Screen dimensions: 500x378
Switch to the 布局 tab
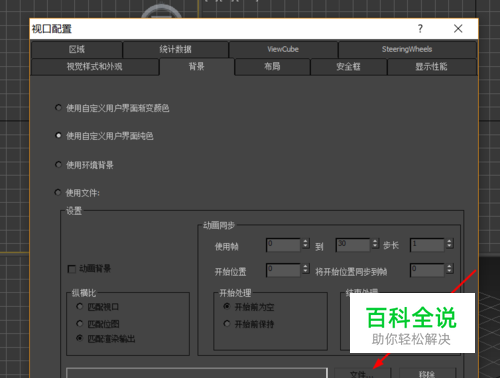click(x=272, y=67)
